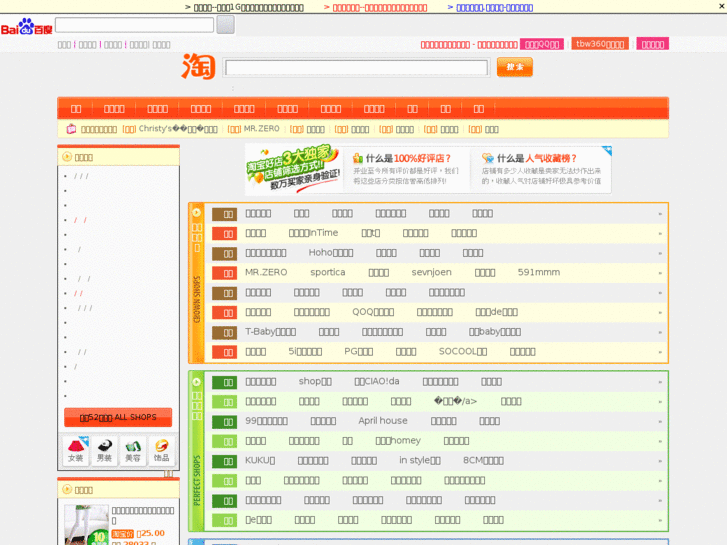Click the pink QQ button in header
This screenshot has width=727, height=545.
click(542, 44)
